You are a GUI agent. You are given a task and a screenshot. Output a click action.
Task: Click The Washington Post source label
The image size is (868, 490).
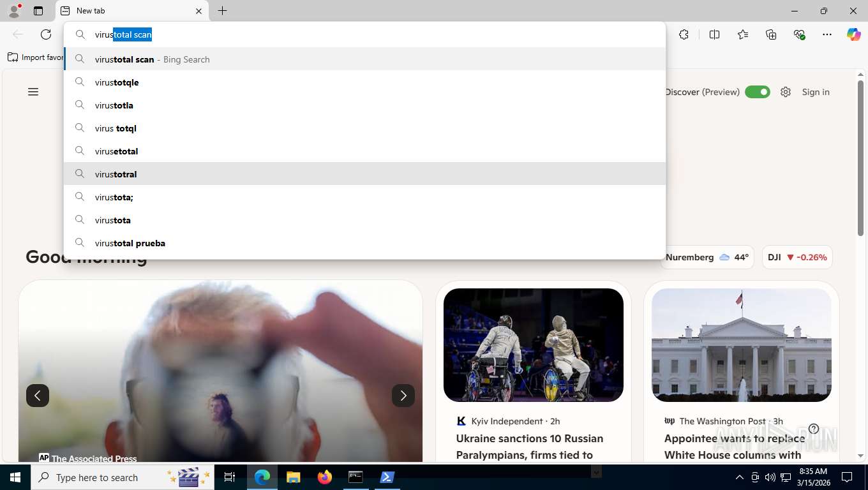(722, 421)
